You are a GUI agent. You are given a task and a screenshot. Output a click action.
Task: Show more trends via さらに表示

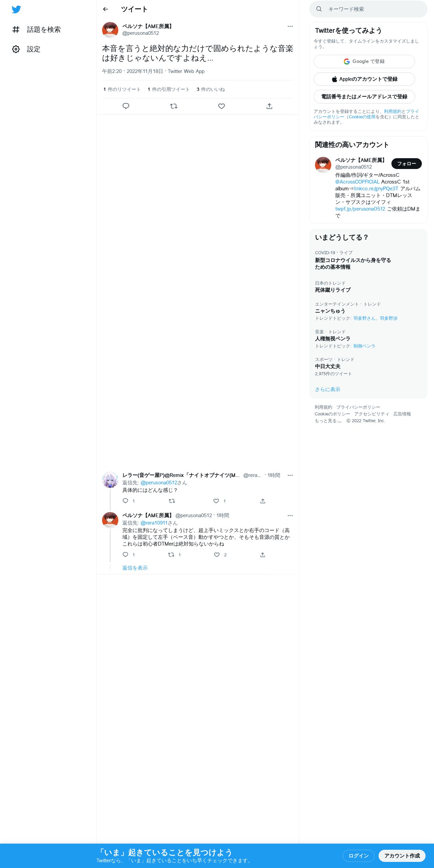[x=328, y=389]
